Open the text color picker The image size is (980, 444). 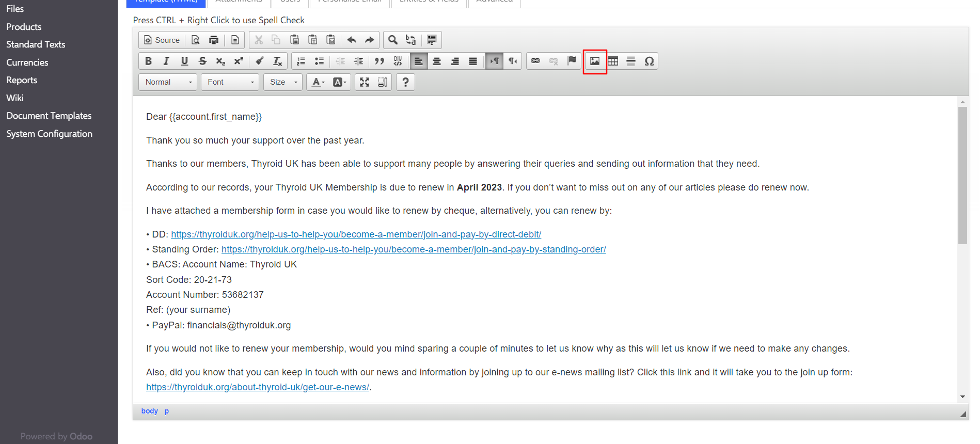click(x=319, y=82)
